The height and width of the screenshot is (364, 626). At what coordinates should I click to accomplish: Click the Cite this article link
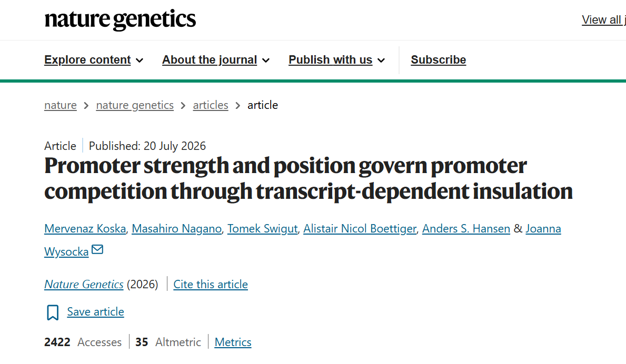(x=211, y=284)
